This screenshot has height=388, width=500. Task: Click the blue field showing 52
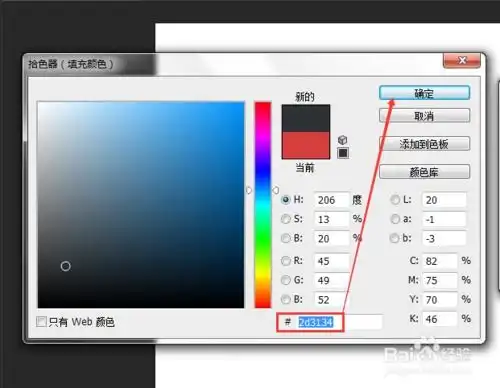(x=332, y=300)
